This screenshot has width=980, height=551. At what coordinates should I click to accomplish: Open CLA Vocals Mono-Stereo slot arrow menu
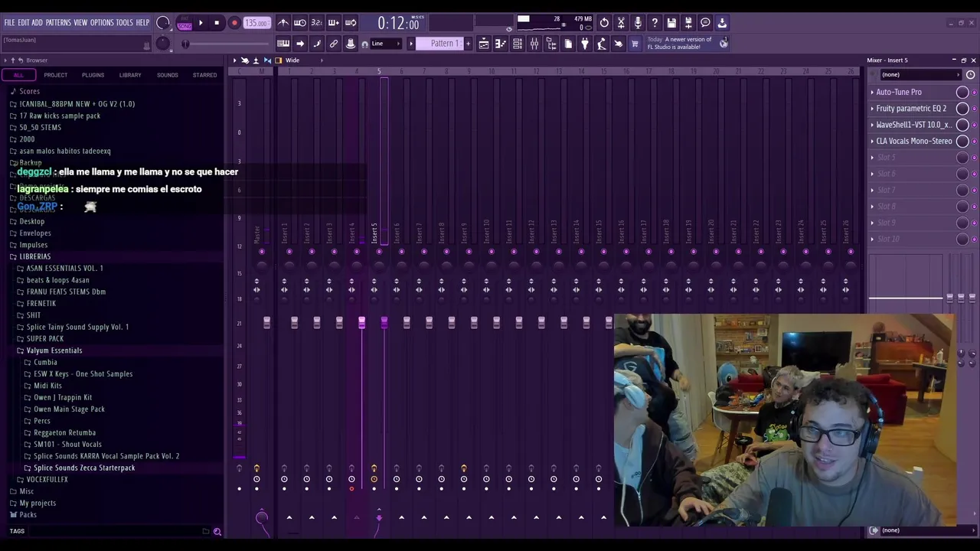(x=872, y=141)
